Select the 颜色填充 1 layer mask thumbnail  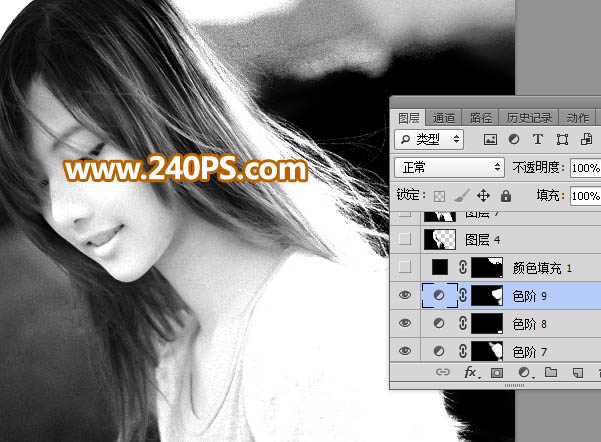coord(487,267)
